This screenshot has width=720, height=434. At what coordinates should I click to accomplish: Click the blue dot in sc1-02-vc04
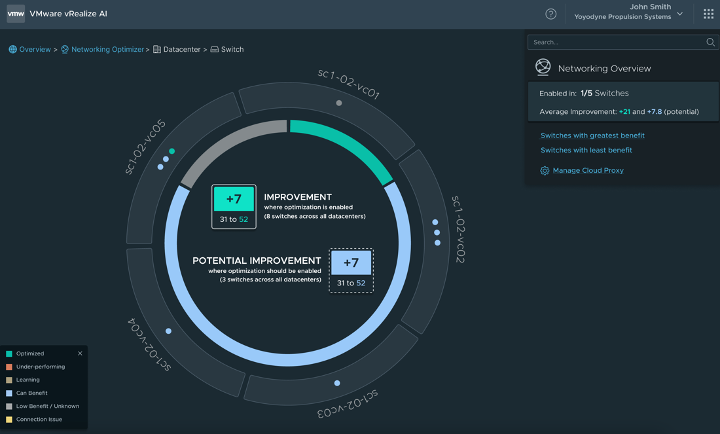pos(169,331)
